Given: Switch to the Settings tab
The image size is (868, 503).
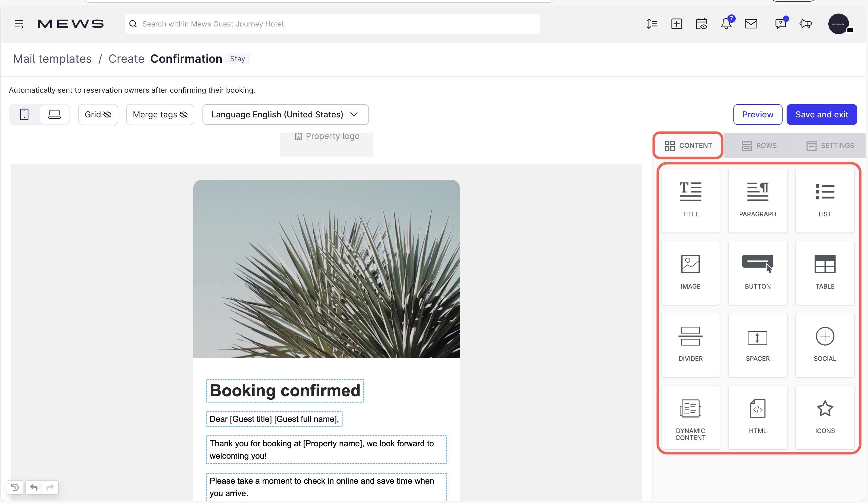Looking at the screenshot, I should coord(830,145).
